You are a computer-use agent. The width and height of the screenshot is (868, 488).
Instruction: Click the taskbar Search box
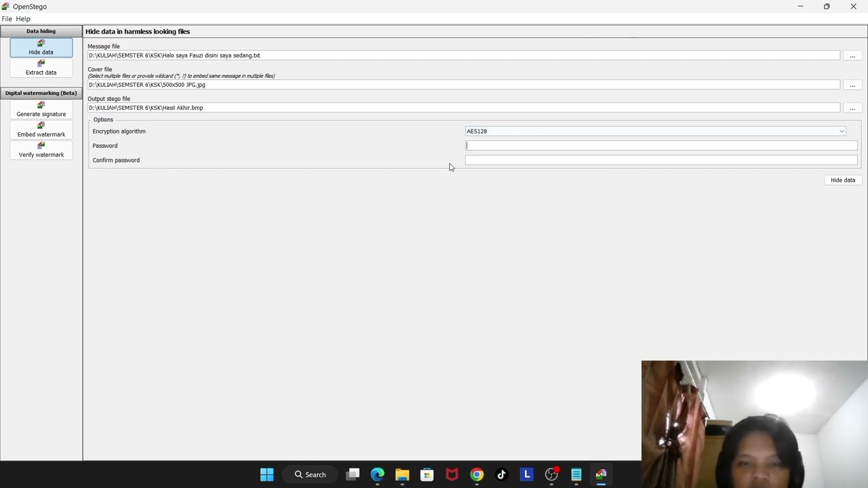(x=311, y=474)
